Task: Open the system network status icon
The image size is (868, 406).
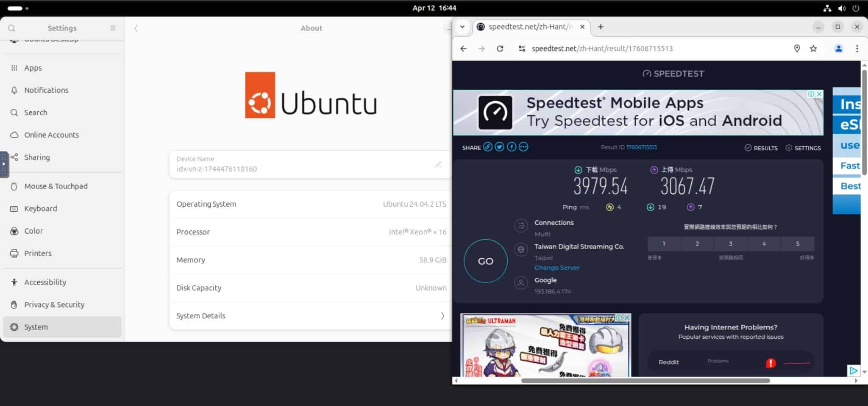Action: point(827,8)
